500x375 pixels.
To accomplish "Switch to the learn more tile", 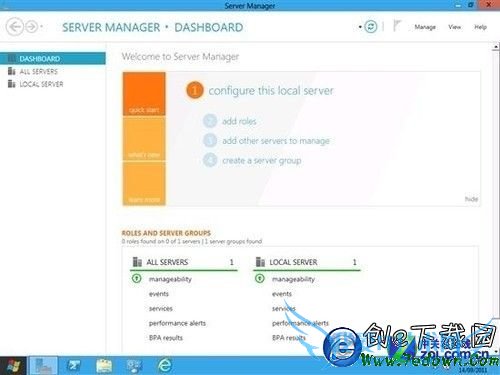I will (144, 184).
